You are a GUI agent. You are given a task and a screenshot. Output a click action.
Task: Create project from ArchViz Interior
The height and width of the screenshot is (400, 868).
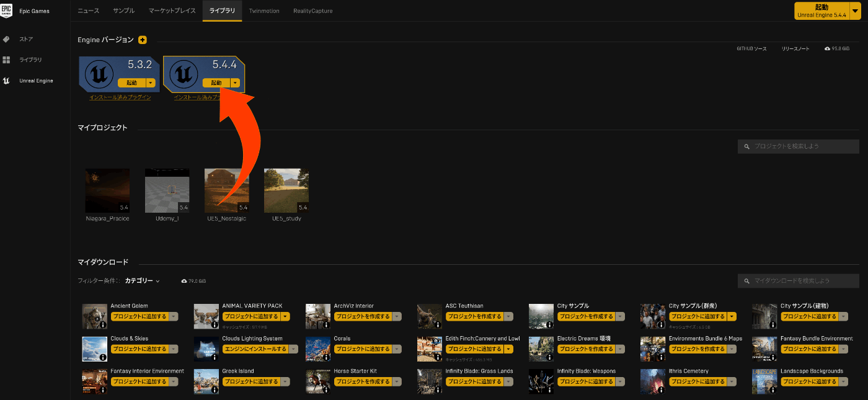363,316
